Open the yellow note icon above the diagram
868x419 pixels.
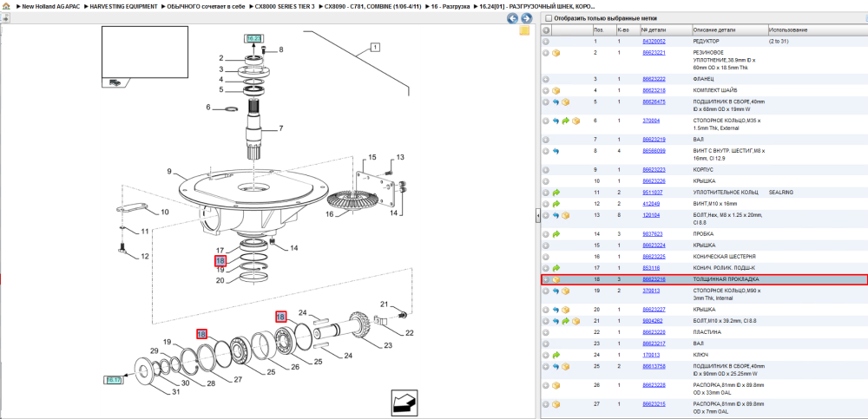[524, 30]
